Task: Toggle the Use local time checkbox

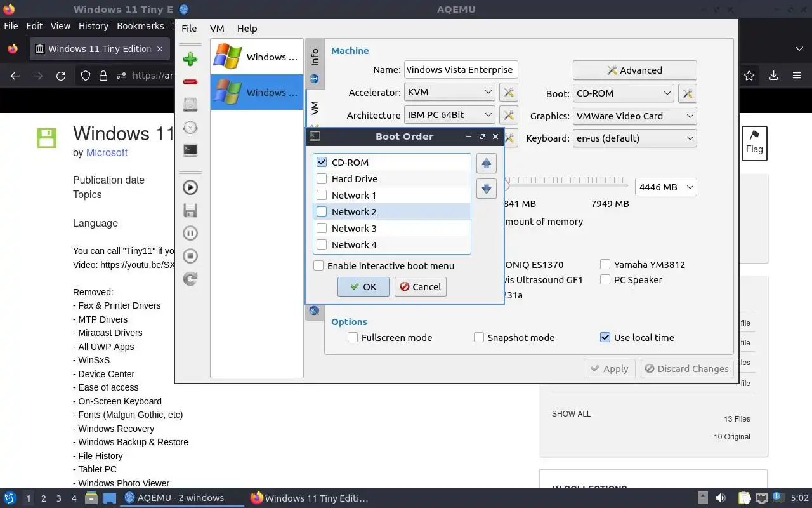Action: [x=605, y=337]
